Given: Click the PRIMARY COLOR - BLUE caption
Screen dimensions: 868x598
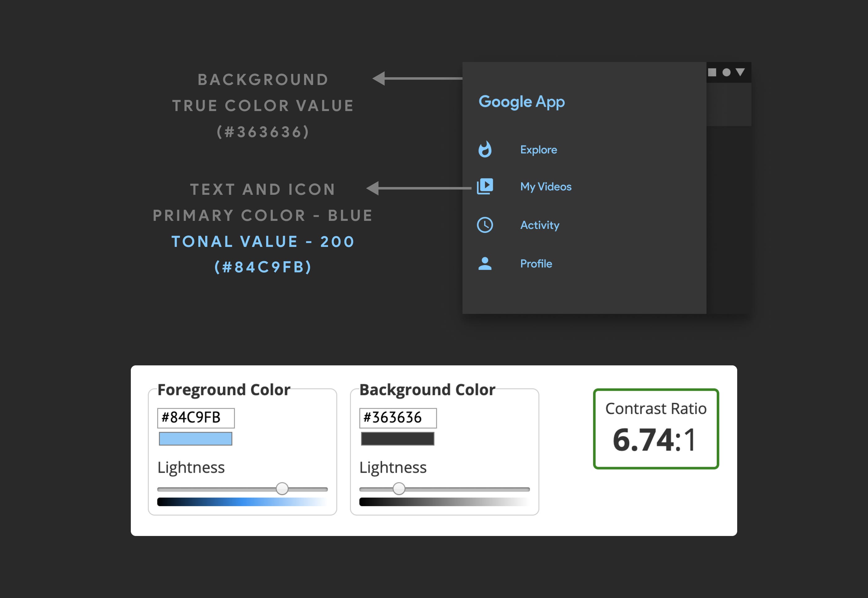Looking at the screenshot, I should tap(263, 216).
